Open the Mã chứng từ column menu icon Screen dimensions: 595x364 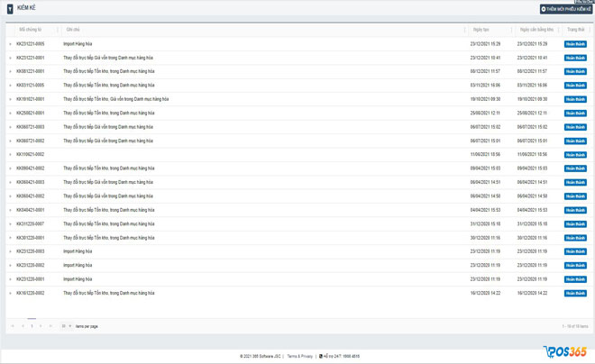coord(58,30)
